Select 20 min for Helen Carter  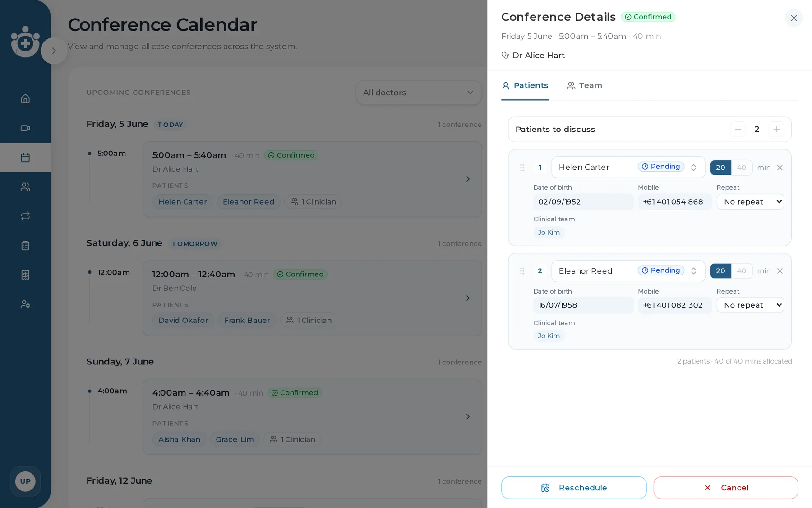(x=720, y=168)
